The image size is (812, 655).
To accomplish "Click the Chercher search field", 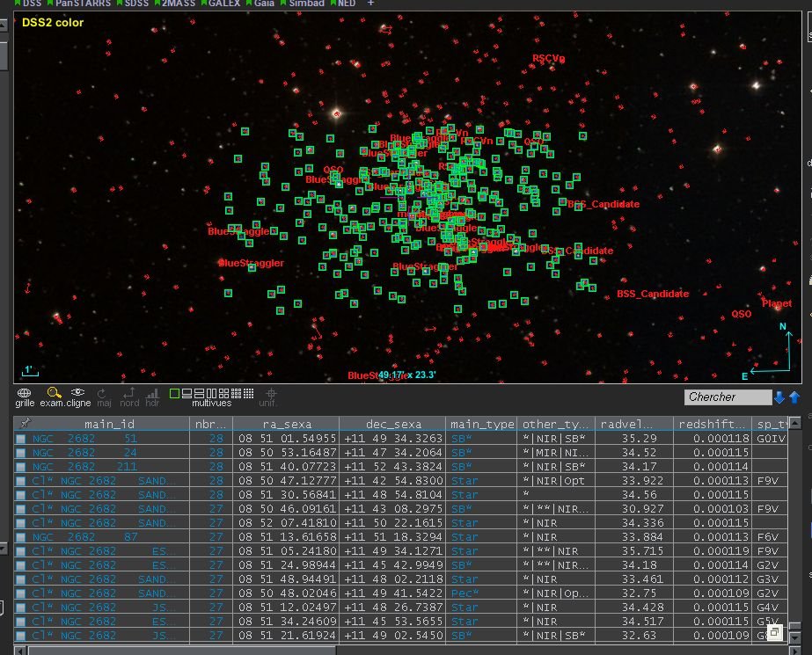I will 727,397.
